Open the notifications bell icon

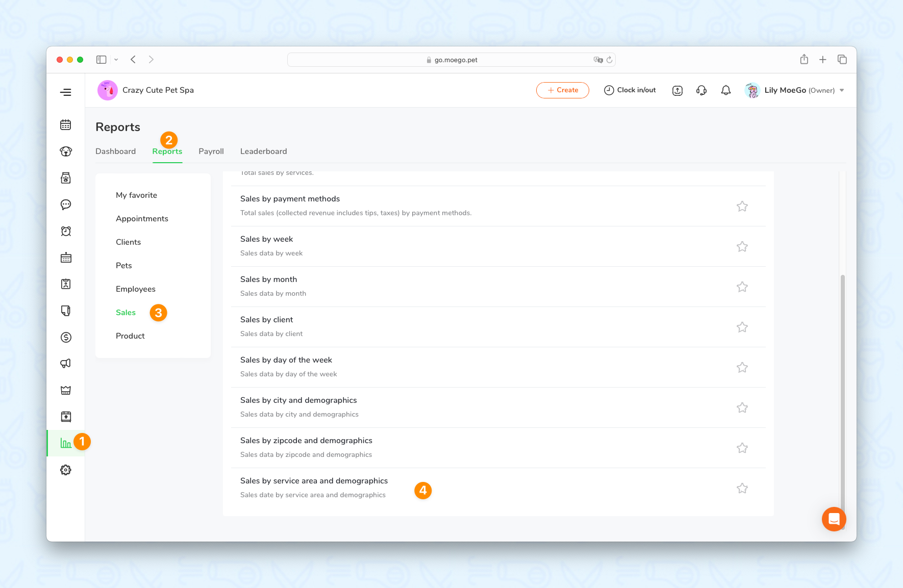coord(726,90)
